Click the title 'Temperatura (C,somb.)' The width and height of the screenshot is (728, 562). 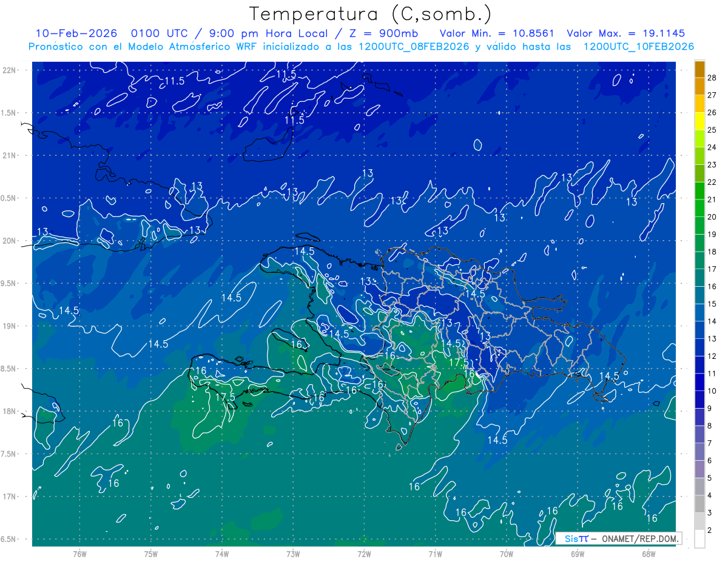pos(370,15)
